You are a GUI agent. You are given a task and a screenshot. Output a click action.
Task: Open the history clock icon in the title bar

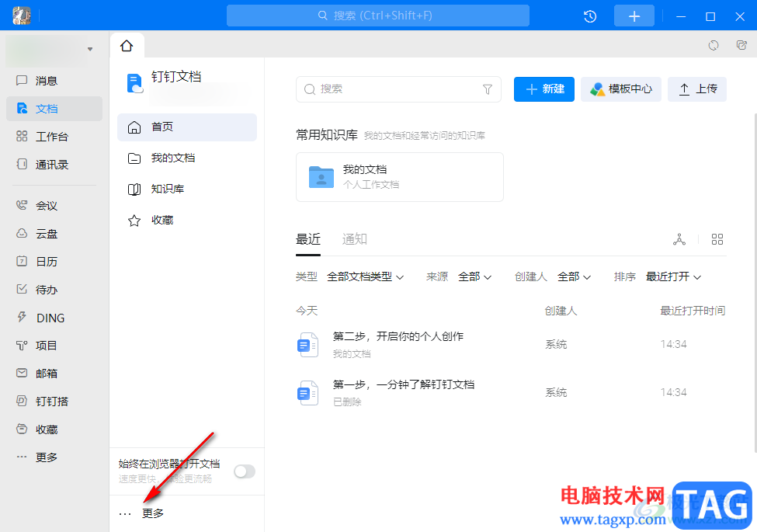(590, 16)
